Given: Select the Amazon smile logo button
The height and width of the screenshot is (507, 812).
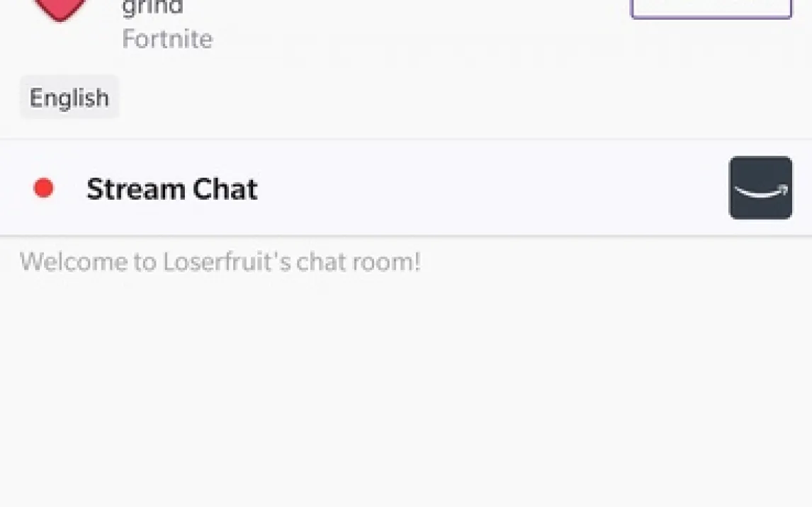Looking at the screenshot, I should [760, 188].
